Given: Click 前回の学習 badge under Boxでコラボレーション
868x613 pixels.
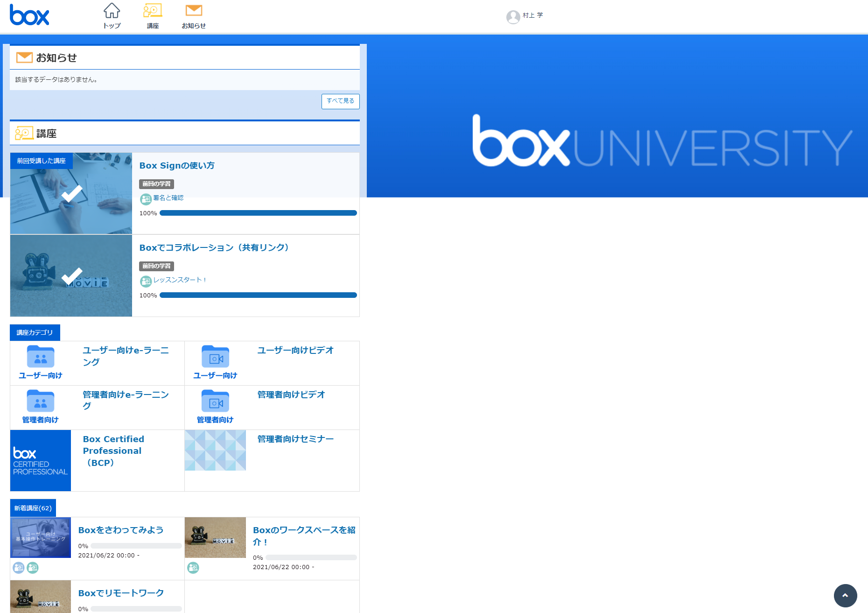Looking at the screenshot, I should point(156,266).
